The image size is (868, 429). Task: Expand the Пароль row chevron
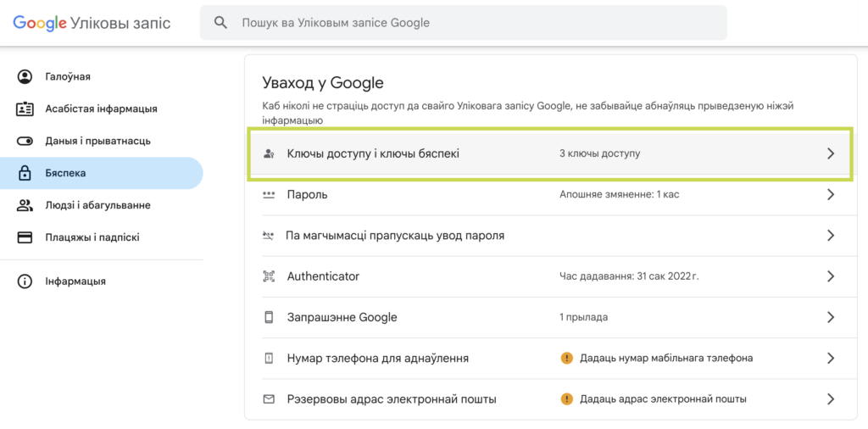(831, 195)
